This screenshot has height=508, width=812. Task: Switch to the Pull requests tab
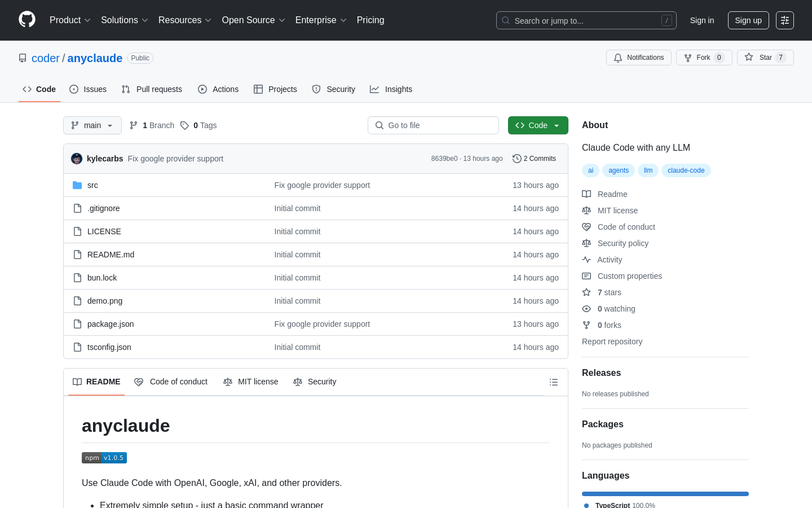(152, 89)
